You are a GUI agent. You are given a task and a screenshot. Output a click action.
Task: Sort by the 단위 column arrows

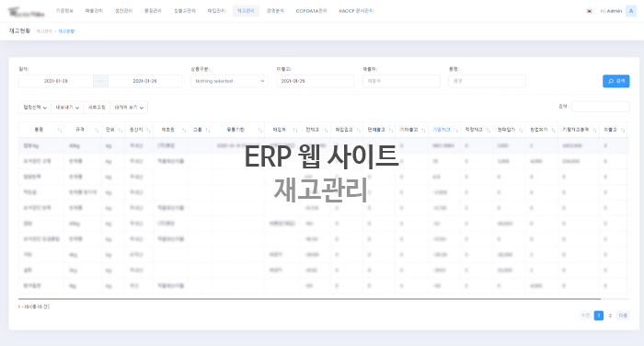tap(121, 130)
